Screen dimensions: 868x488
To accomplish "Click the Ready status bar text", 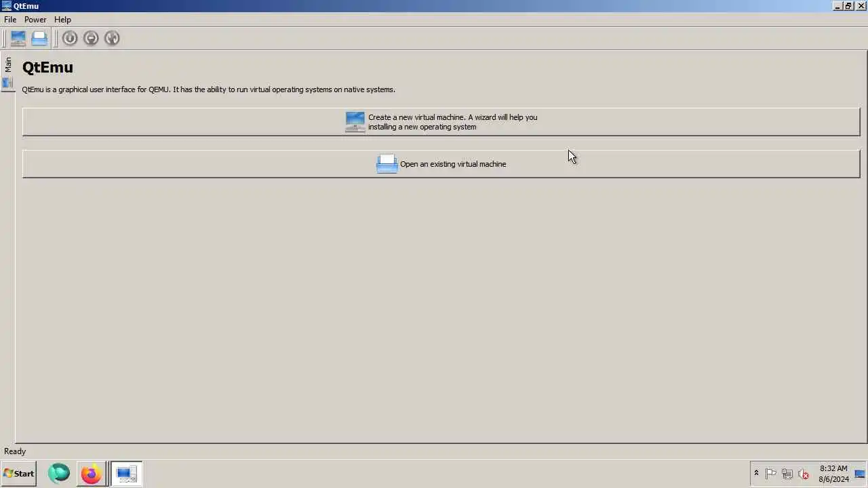I will (15, 451).
